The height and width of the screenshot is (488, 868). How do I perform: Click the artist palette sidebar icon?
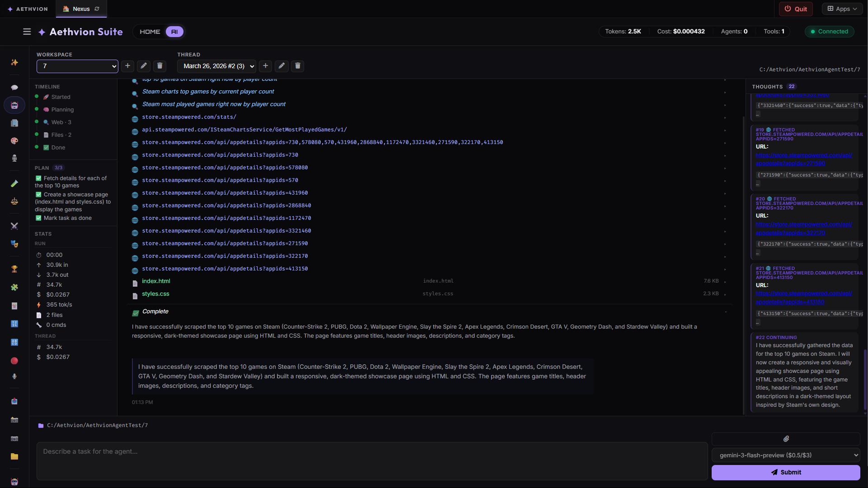tap(14, 141)
